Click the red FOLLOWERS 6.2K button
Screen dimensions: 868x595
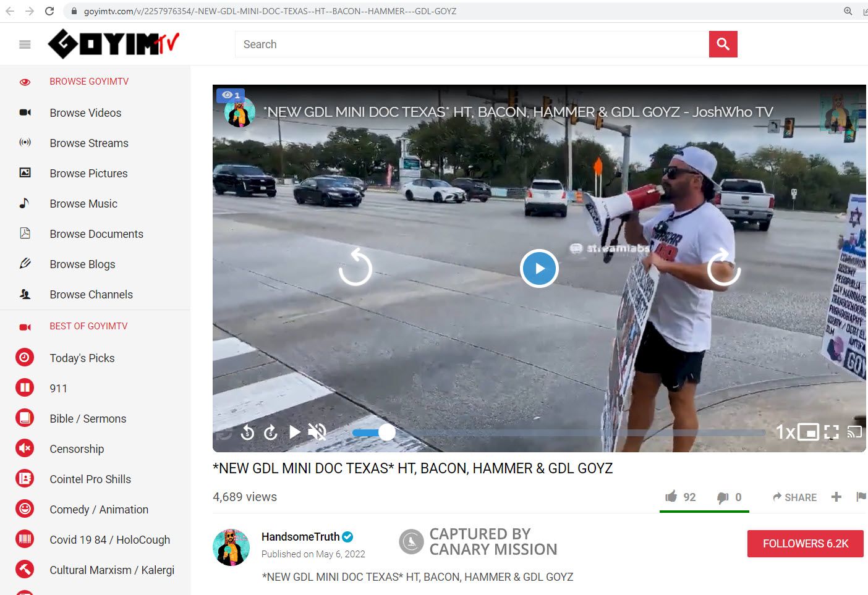805,544
